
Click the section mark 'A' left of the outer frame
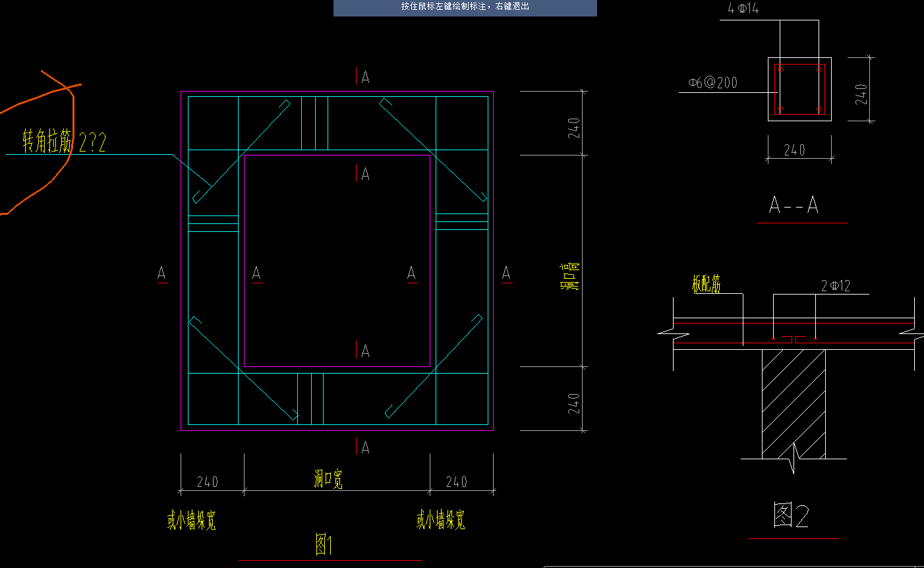[162, 273]
